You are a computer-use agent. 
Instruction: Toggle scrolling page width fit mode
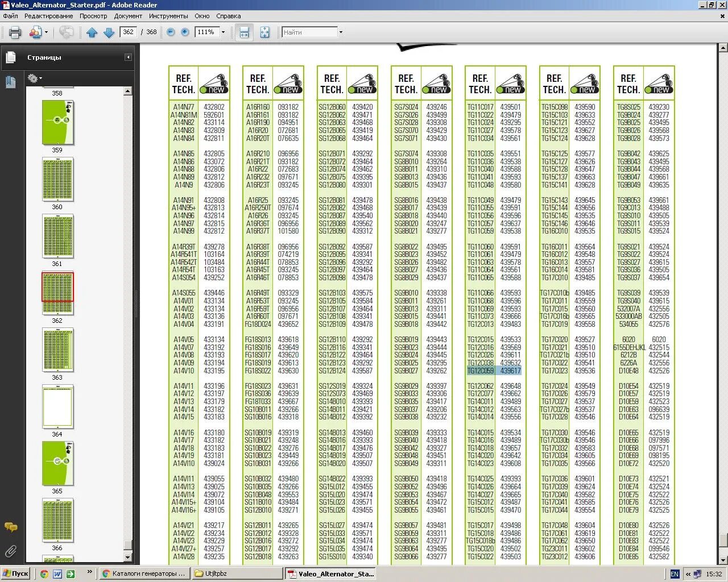coord(244,32)
